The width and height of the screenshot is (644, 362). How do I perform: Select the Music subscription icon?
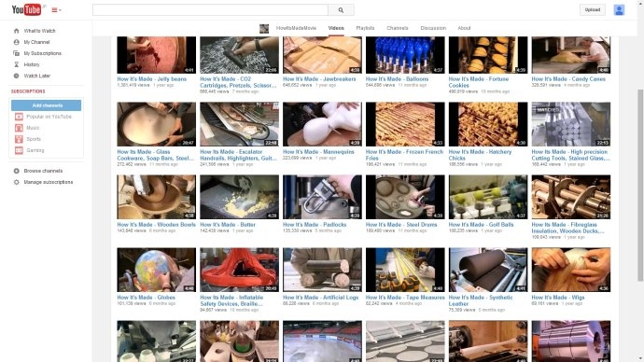point(19,128)
